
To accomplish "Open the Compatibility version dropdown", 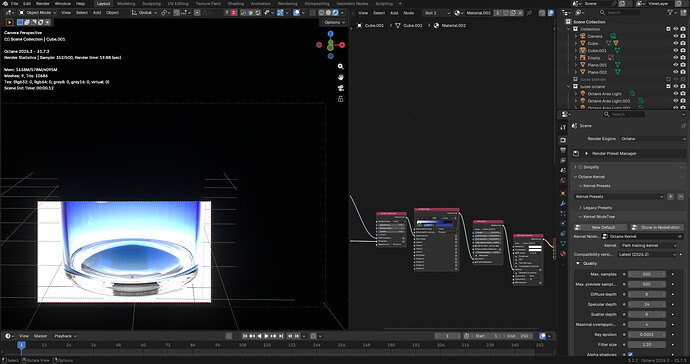I will (647, 254).
